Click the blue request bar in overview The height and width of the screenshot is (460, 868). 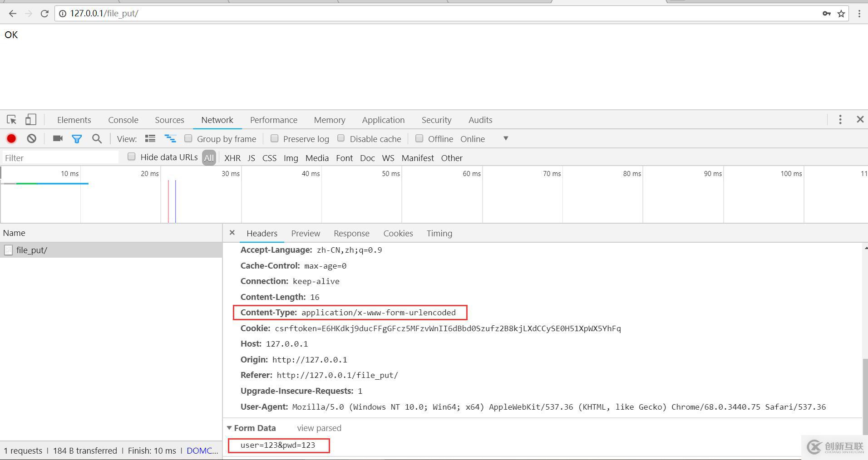[x=63, y=183]
